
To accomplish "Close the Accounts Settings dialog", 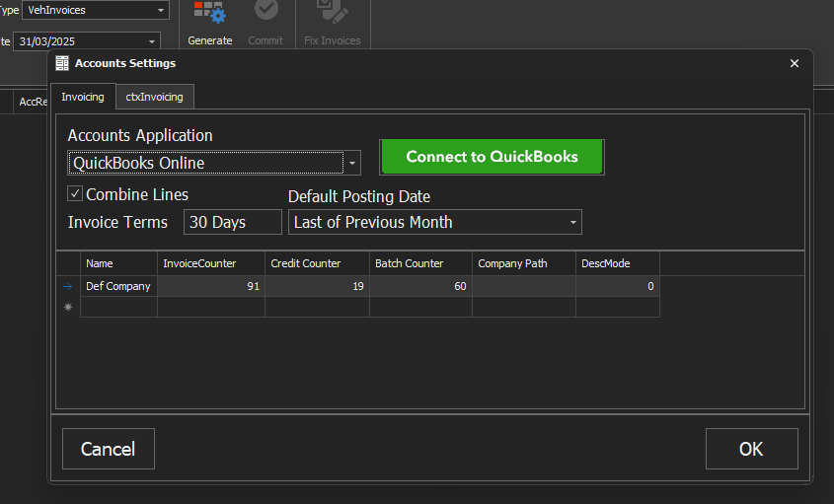I will click(x=795, y=63).
